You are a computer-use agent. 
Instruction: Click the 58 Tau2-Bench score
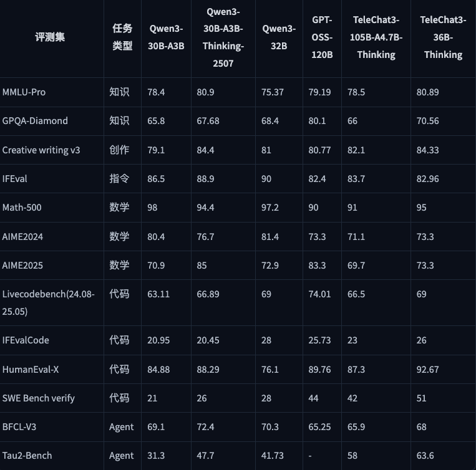tap(352, 456)
